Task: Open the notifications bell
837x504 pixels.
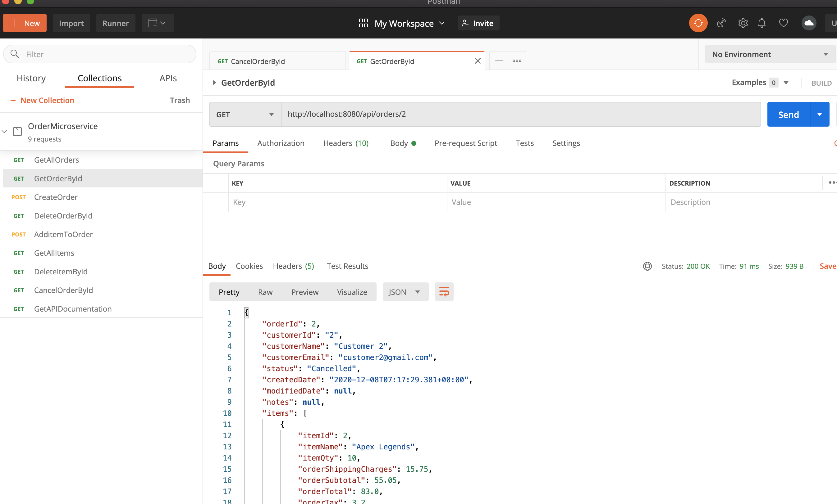Action: point(762,23)
